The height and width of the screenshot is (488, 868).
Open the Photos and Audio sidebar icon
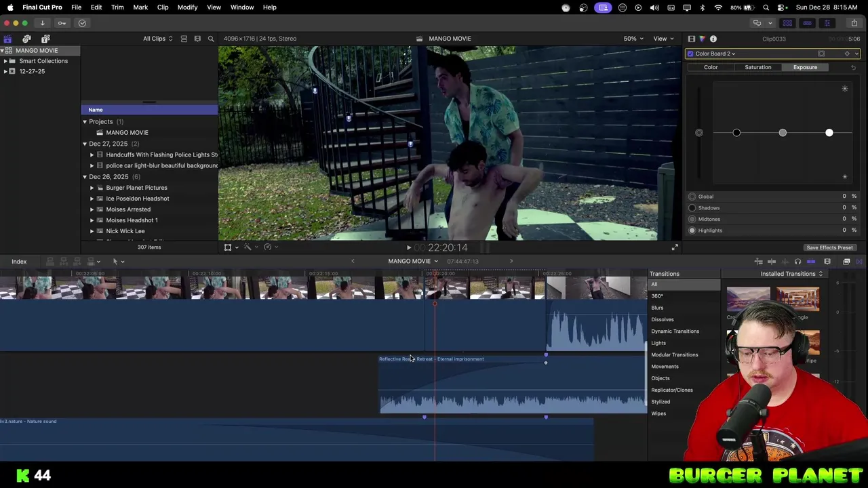pyautogui.click(x=26, y=39)
